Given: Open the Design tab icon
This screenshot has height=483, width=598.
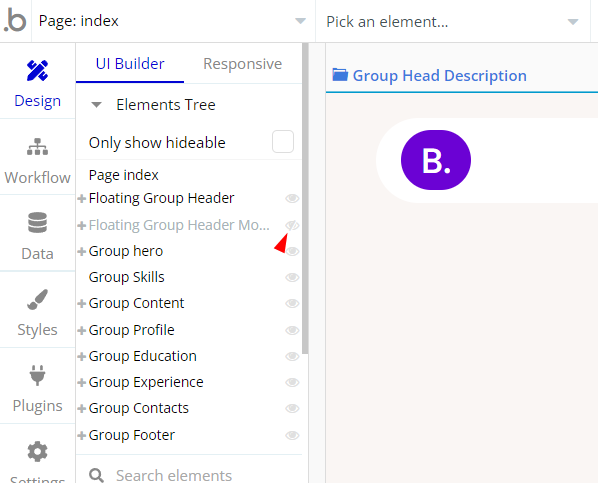Looking at the screenshot, I should coord(37,71).
